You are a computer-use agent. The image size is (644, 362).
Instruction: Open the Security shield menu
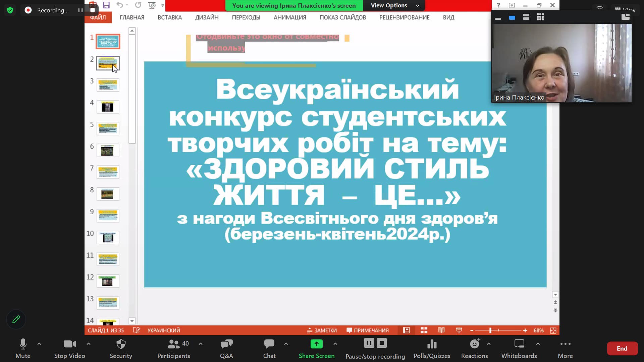pos(121,349)
